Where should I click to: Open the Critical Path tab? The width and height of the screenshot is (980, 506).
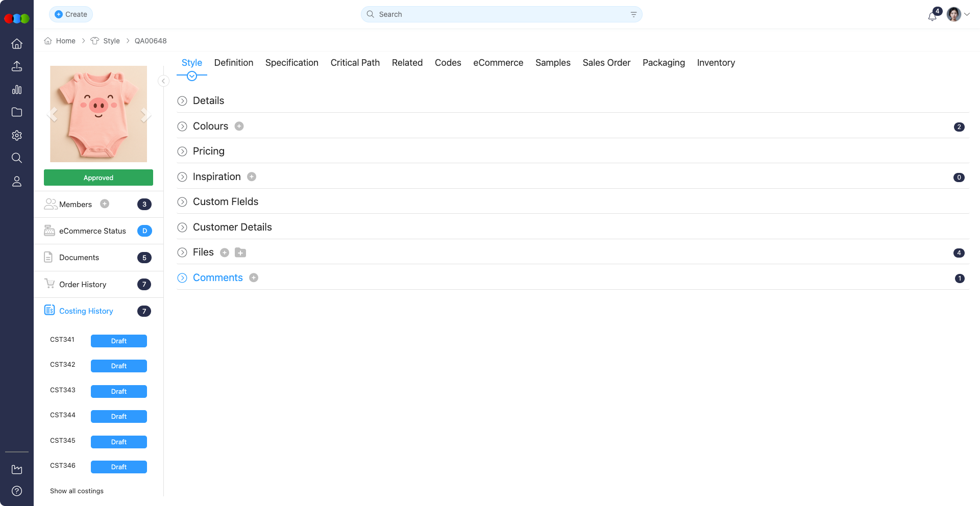[355, 63]
